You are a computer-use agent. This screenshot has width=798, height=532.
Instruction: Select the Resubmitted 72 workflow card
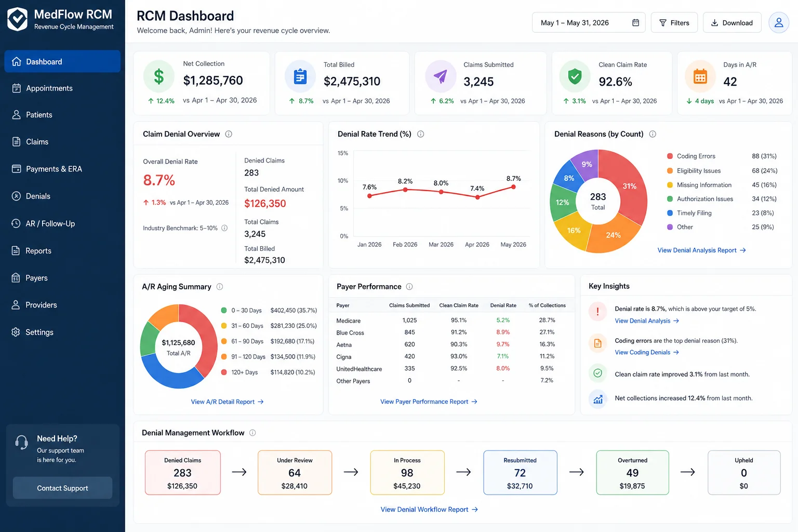point(520,472)
